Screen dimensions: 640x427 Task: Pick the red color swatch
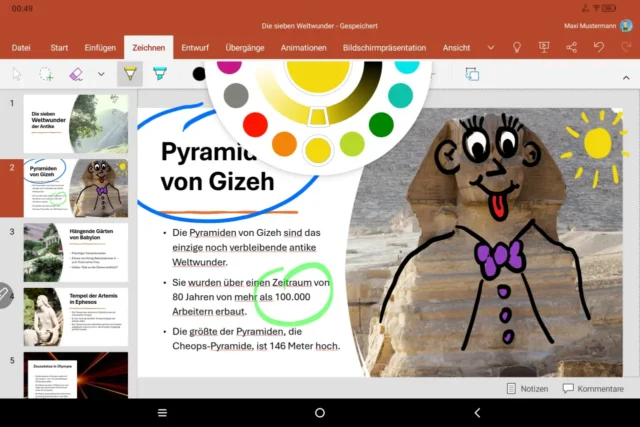[256, 125]
